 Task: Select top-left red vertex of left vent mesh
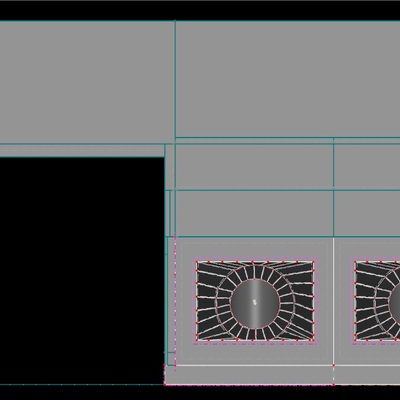197,262
